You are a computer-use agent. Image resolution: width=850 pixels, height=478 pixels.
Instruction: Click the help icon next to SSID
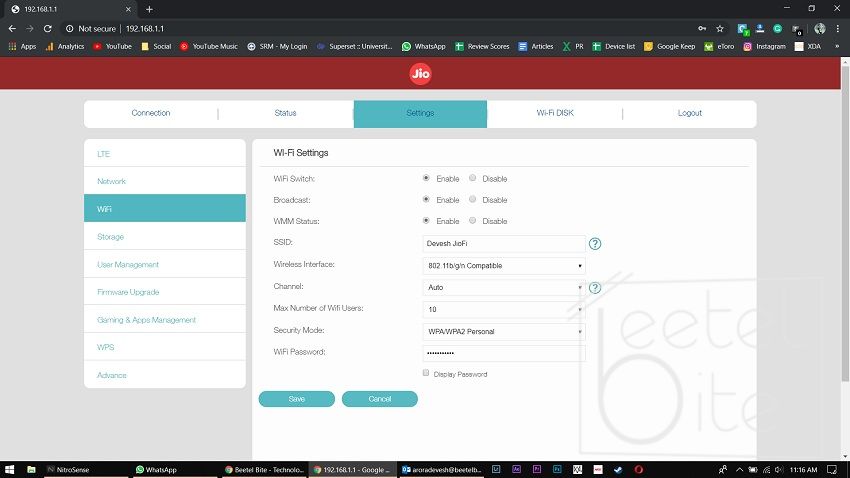(x=595, y=244)
